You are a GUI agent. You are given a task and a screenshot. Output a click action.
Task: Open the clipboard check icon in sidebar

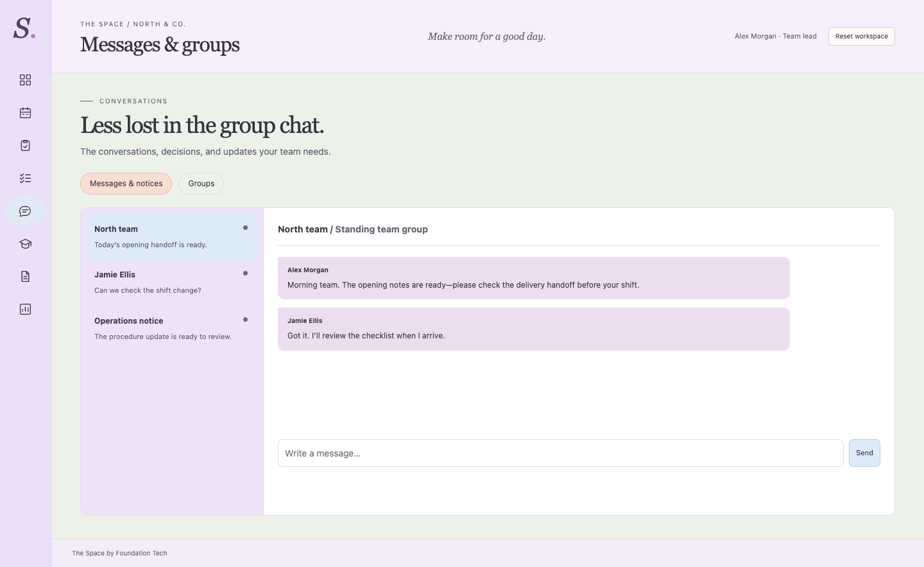pyautogui.click(x=25, y=145)
